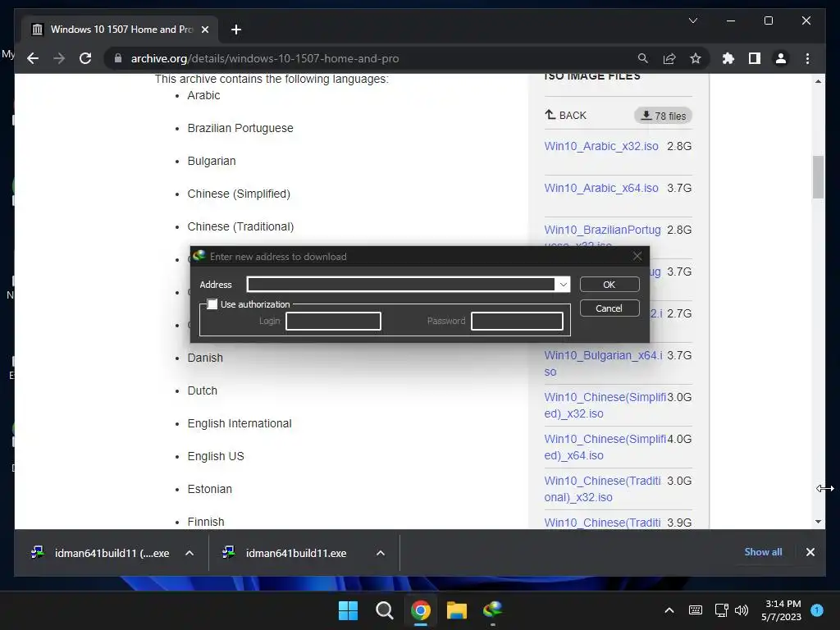The image size is (840, 630).
Task: Open the idman641build11 (....exe download item
Action: tap(102, 553)
